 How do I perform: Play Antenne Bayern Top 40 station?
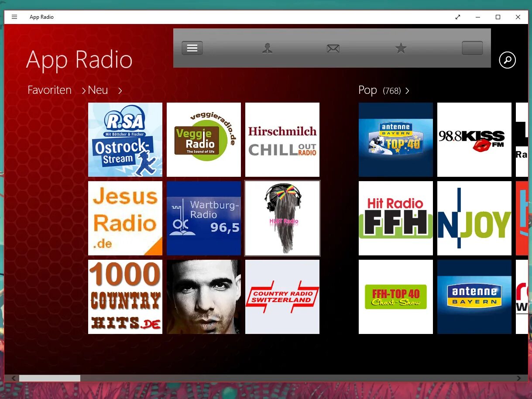click(396, 140)
